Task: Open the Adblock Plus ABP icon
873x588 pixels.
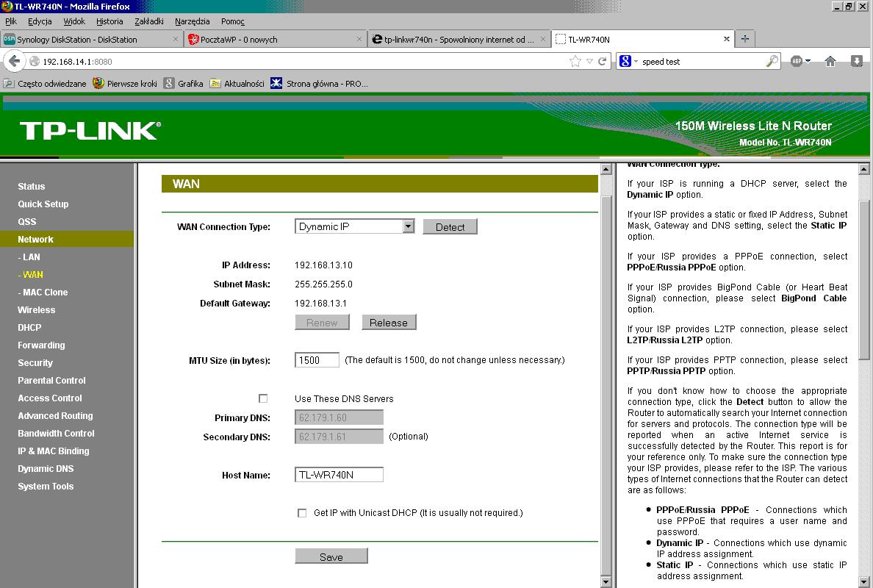Action: pyautogui.click(x=797, y=61)
